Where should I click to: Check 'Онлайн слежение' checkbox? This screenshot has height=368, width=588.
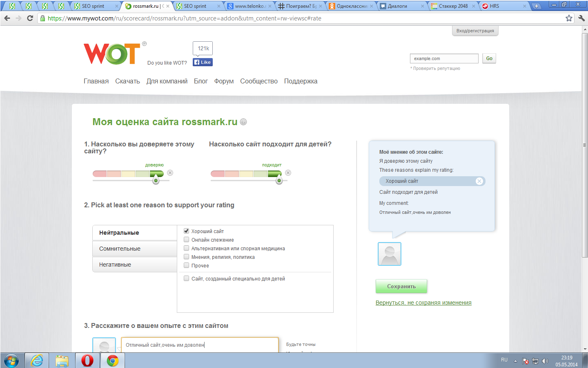[x=186, y=240]
